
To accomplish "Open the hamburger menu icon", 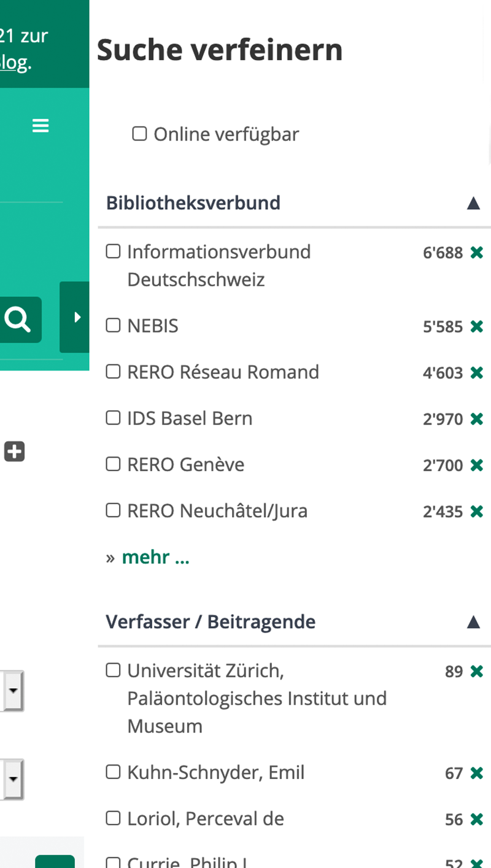I will [x=41, y=126].
